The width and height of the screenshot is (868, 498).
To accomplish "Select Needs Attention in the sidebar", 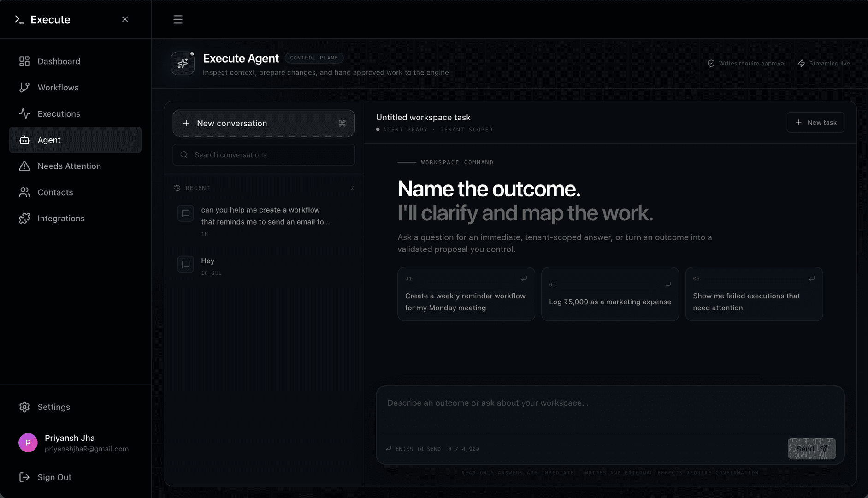I will [75, 166].
